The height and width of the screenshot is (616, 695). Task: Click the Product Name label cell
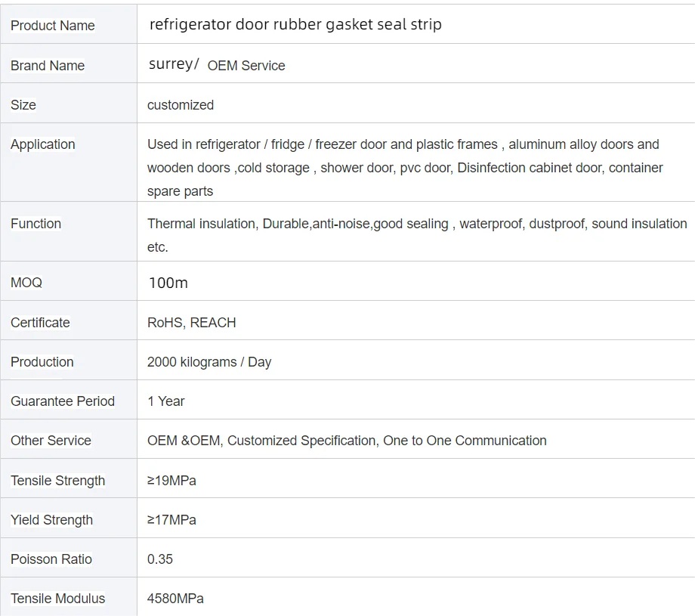[x=53, y=26]
